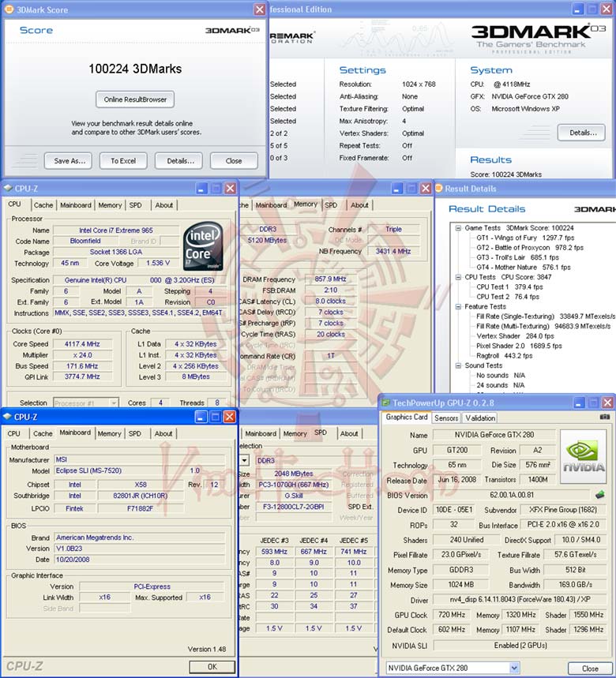Close the 3DMark Score dialog via Close button
This screenshot has height=678, width=616.
point(234,161)
